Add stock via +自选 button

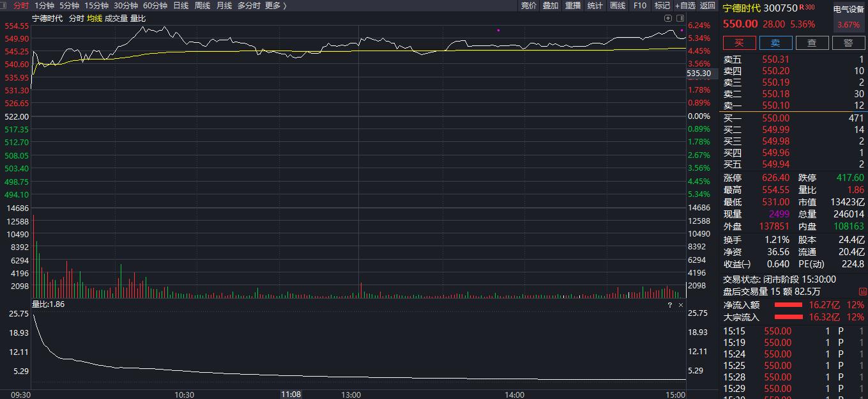coord(685,6)
